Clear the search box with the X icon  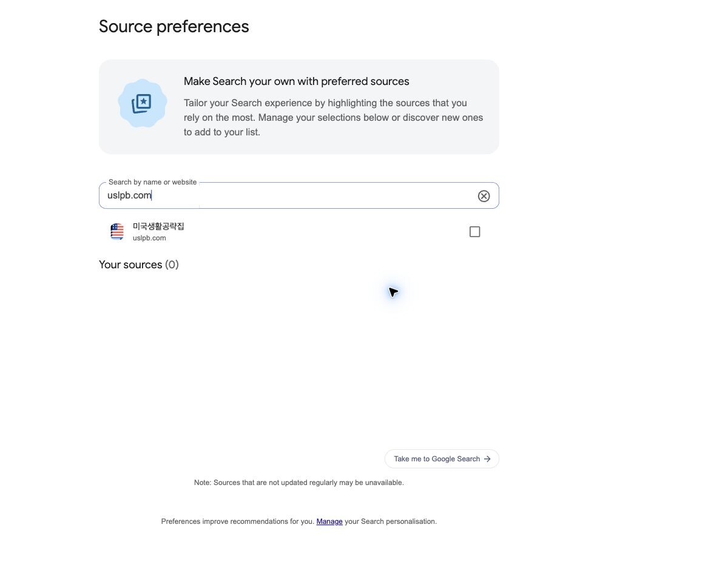[484, 195]
